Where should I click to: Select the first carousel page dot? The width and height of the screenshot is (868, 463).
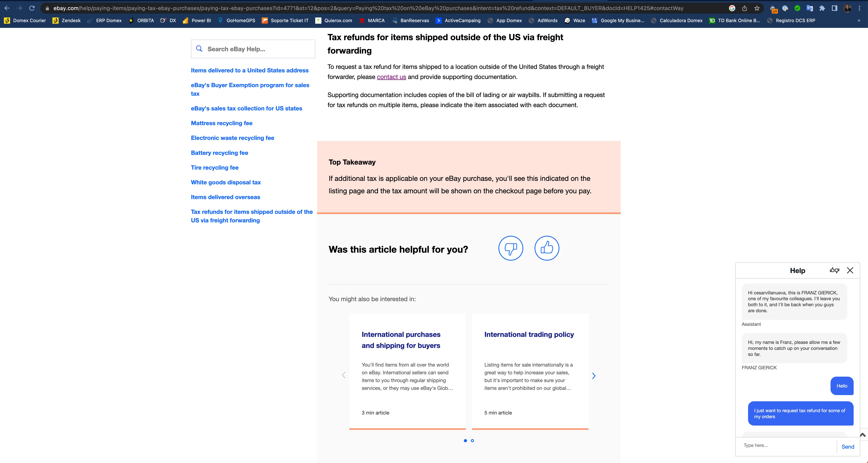pyautogui.click(x=465, y=440)
